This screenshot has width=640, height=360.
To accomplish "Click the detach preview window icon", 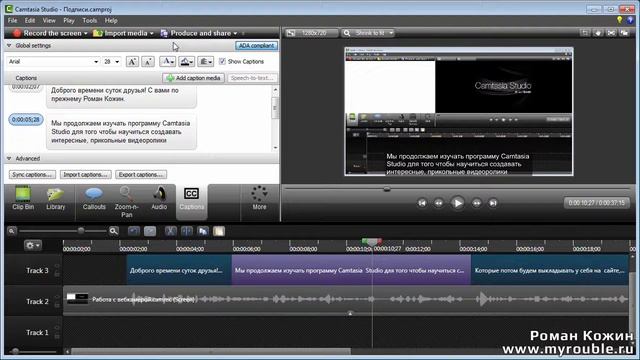I will coord(624,33).
